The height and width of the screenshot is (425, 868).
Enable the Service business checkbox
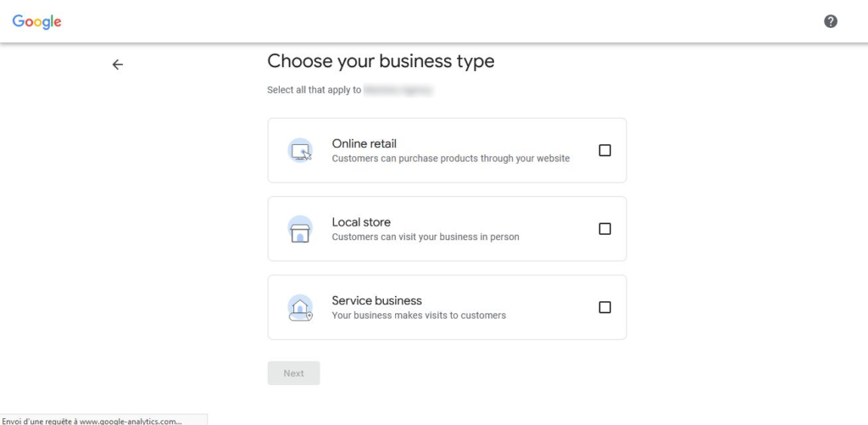605,307
